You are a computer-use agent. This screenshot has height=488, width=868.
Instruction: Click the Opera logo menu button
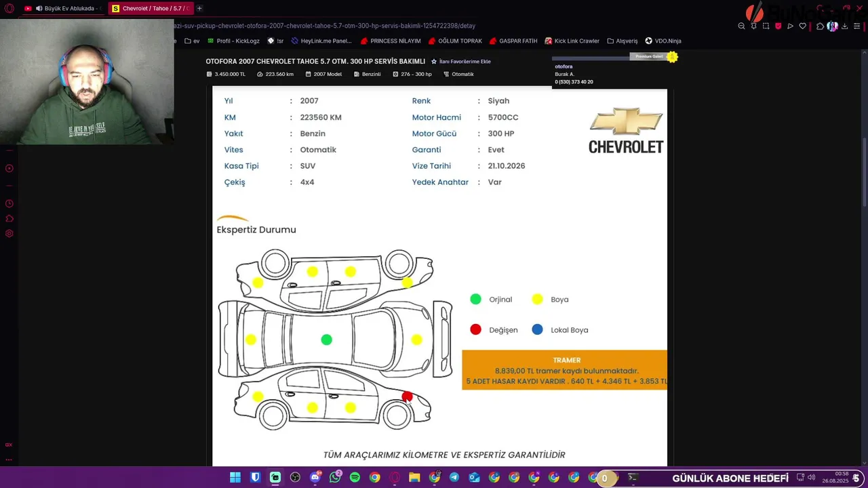(x=9, y=8)
